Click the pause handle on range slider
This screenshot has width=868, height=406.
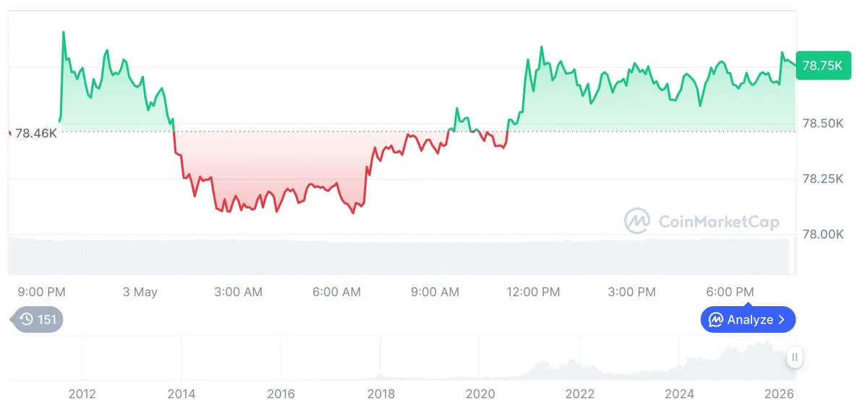click(795, 357)
